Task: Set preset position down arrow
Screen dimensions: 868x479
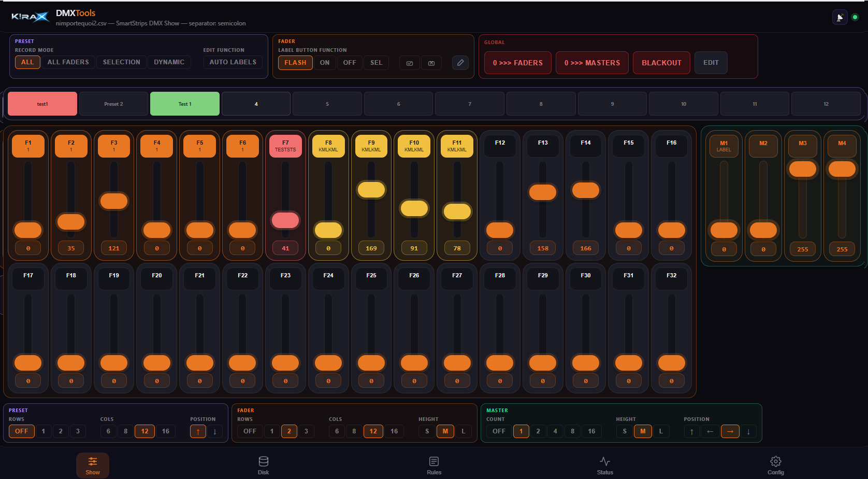Action: point(215,431)
